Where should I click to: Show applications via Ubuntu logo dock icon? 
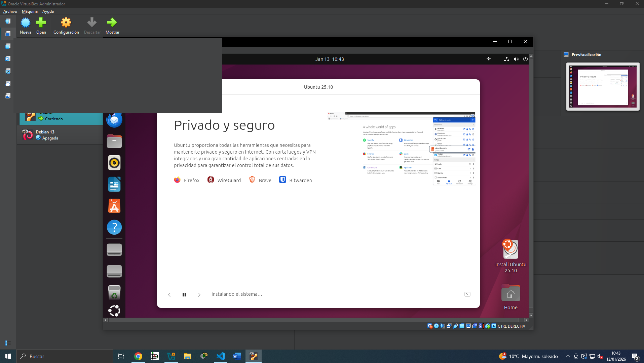pyautogui.click(x=114, y=311)
